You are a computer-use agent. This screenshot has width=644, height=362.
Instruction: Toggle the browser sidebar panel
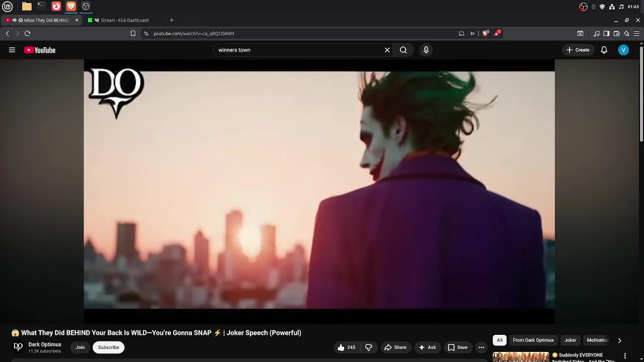point(606,33)
